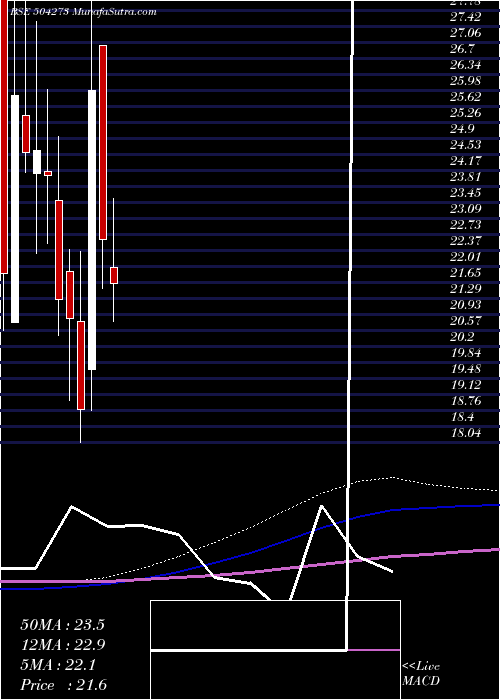500x700 pixels.
Task: Click the 19.12 price axis label
Action: 466,386
